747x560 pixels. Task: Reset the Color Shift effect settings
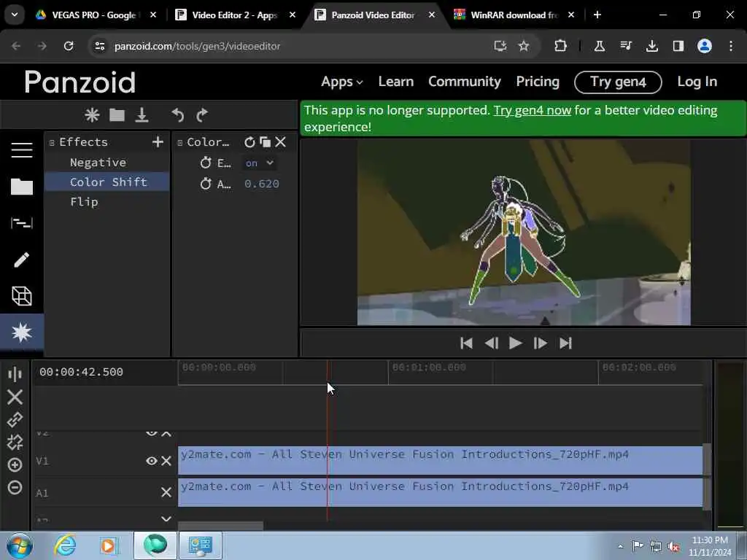pyautogui.click(x=249, y=142)
